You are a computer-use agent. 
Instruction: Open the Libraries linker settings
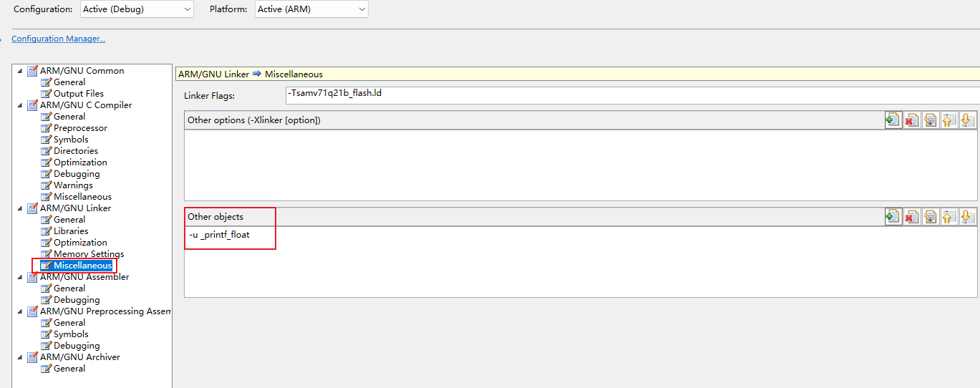tap(71, 231)
